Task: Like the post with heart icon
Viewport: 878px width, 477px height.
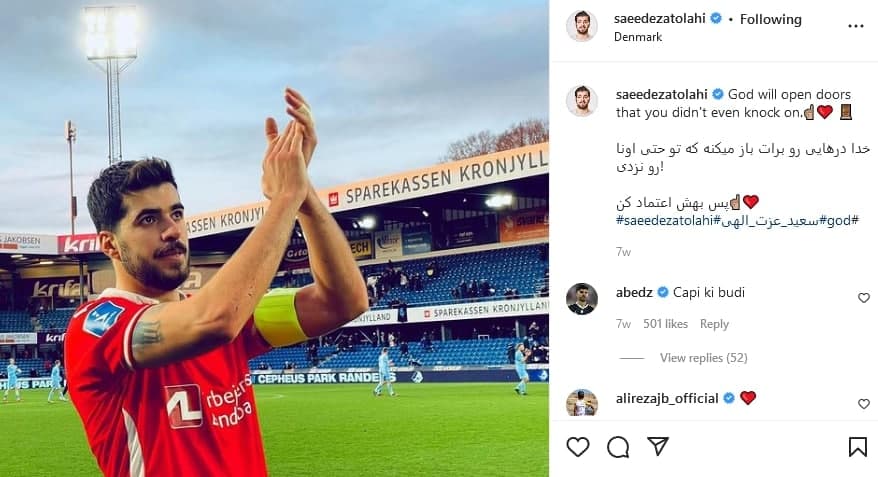Action: tap(577, 447)
